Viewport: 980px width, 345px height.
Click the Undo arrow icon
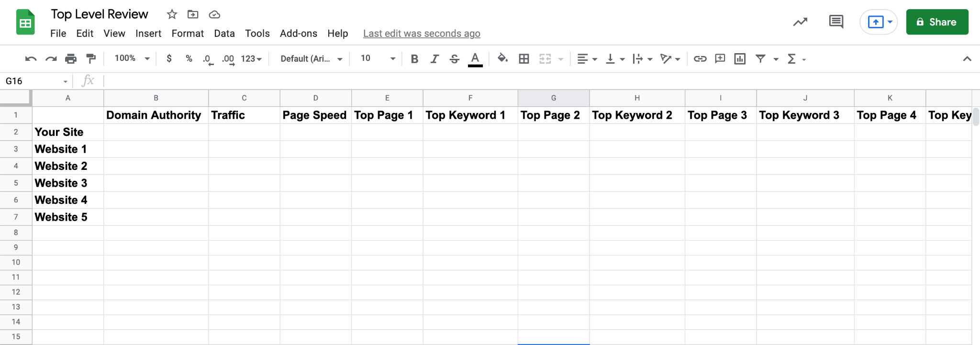click(x=31, y=59)
